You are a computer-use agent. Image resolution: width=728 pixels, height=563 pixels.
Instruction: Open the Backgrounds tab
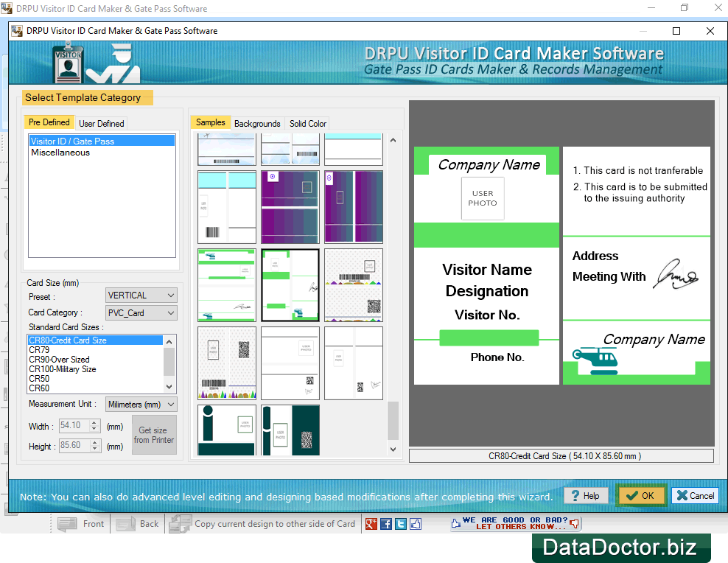click(x=257, y=124)
